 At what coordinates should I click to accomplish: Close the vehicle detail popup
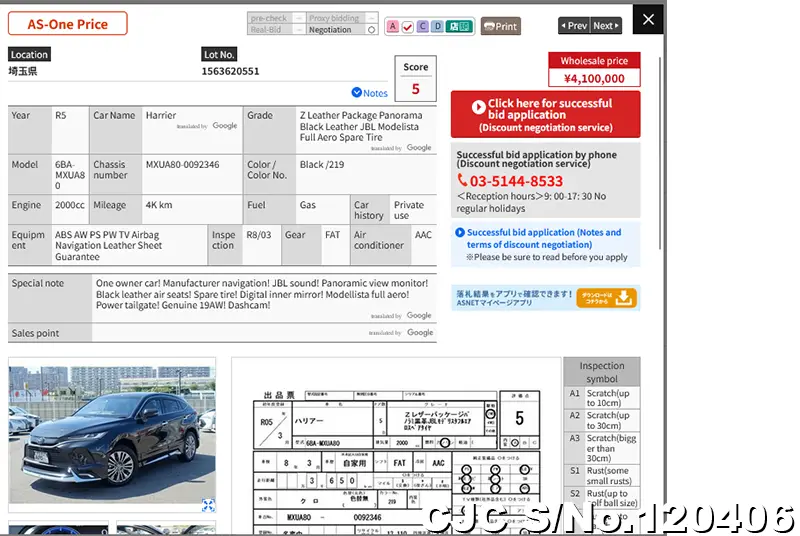point(648,19)
